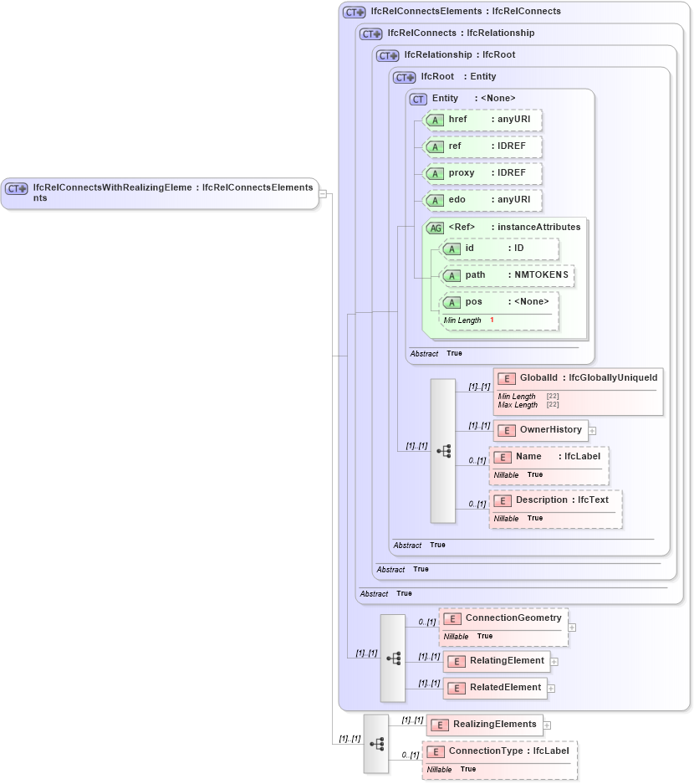Screen dimensions: 694x784
Task: Click the E icon of OwnerHistory
Action: tap(506, 430)
